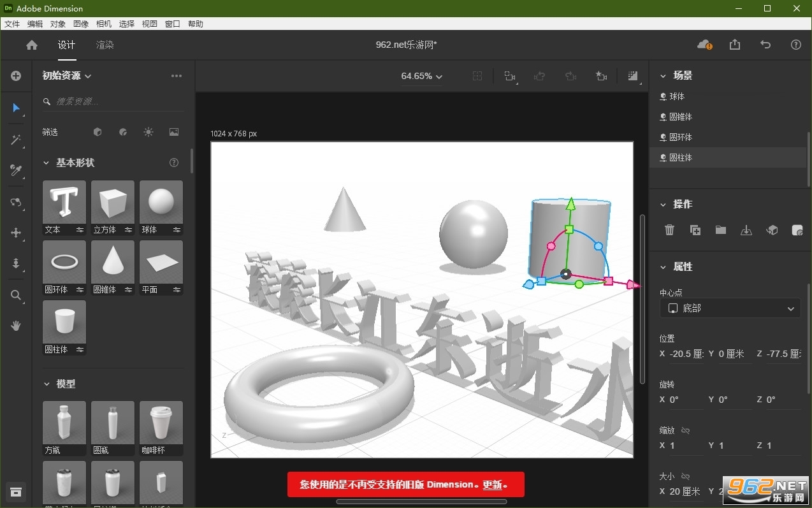
Task: Click the position X -20.5 field
Action: pos(688,354)
